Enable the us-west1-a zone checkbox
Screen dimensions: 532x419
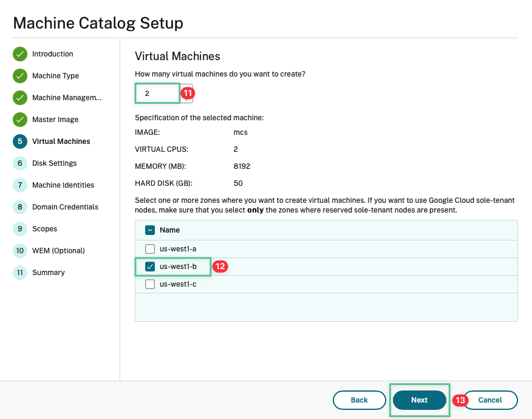tap(150, 249)
